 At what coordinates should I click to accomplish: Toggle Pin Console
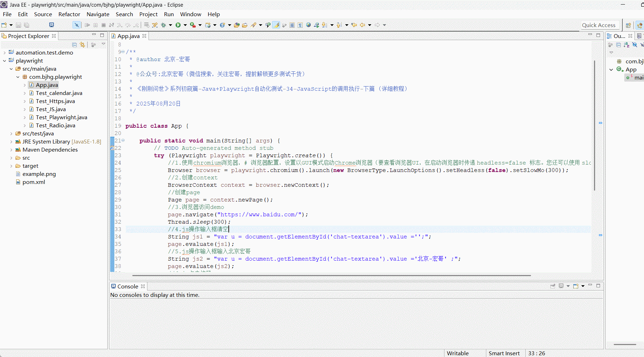553,286
